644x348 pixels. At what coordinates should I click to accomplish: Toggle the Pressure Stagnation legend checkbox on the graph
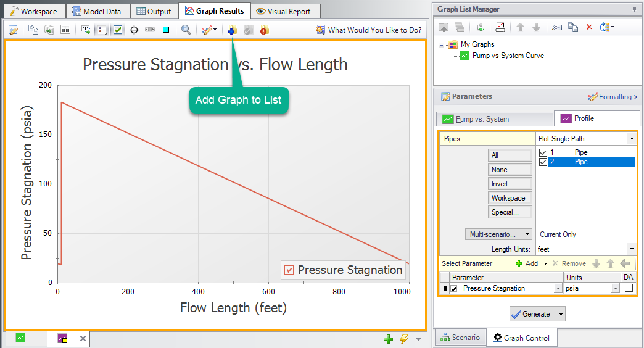pyautogui.click(x=289, y=270)
